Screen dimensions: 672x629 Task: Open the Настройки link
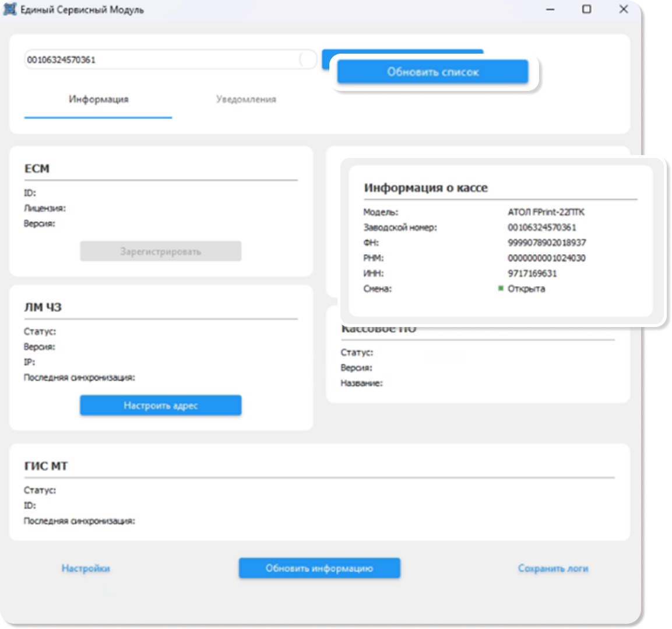click(x=86, y=568)
